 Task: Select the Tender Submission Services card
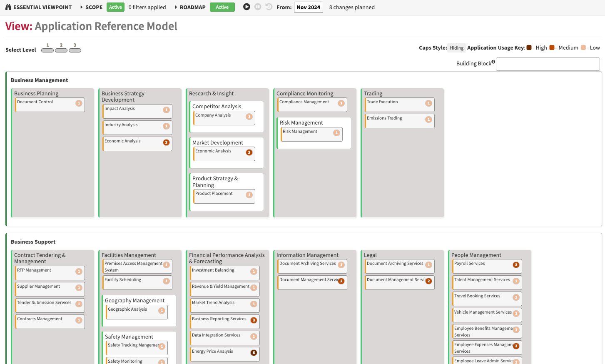pyautogui.click(x=50, y=305)
